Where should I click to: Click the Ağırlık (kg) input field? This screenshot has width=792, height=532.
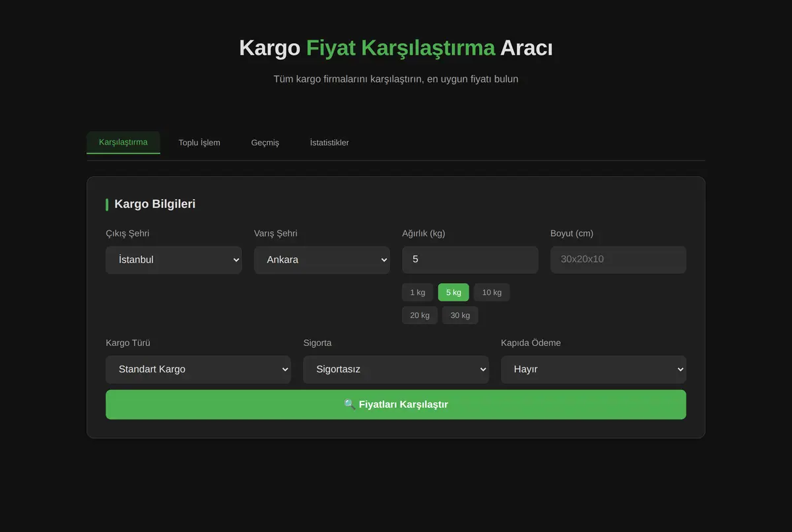(x=470, y=260)
